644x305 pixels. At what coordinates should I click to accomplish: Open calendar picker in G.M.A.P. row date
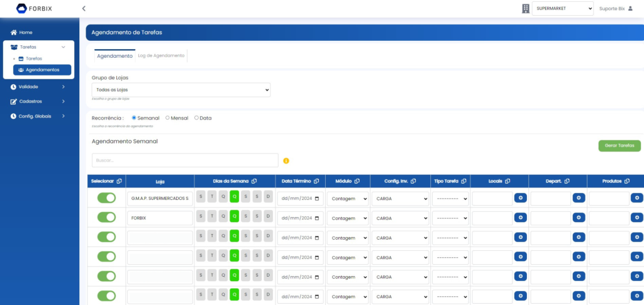(317, 199)
